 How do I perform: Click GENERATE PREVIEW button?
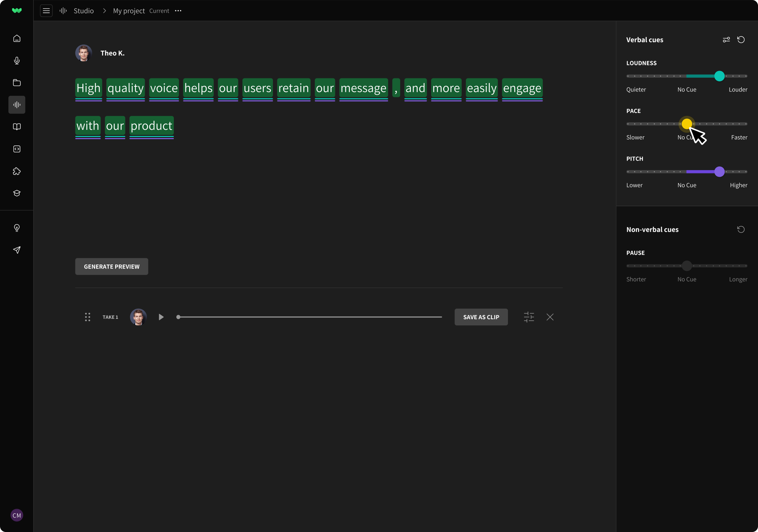pos(112,266)
